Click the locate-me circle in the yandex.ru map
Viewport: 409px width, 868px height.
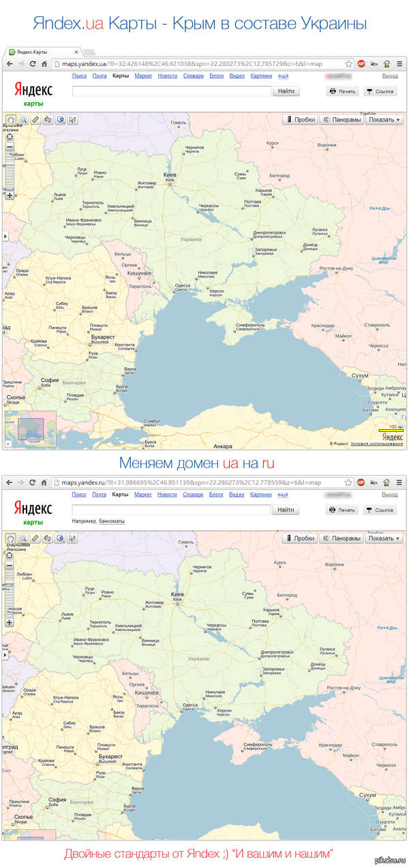(10, 555)
